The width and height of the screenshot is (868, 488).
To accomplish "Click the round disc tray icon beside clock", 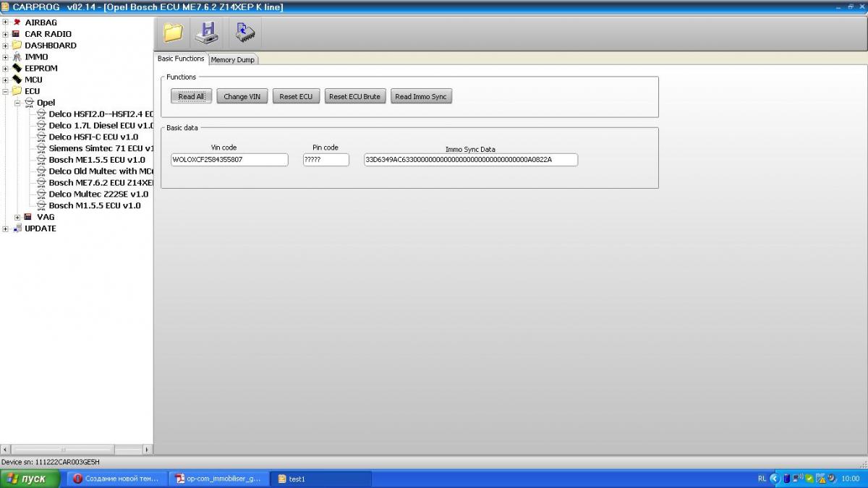I will [833, 479].
